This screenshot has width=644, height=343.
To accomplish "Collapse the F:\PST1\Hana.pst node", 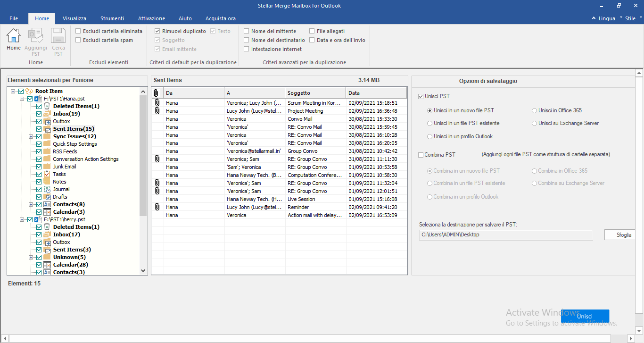I will 22,99.
